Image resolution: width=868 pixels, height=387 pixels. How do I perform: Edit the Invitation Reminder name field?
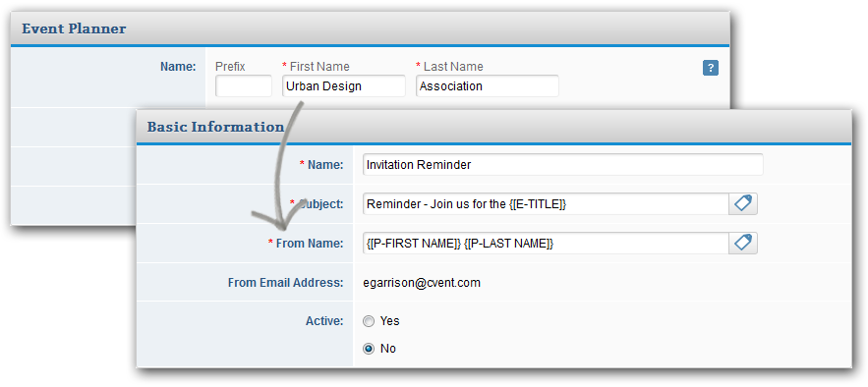click(563, 165)
